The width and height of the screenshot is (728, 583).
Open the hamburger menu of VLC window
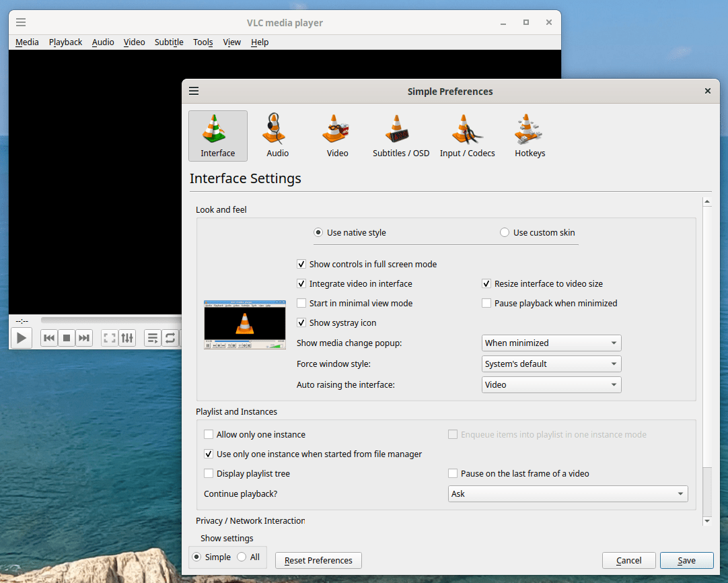[x=21, y=22]
